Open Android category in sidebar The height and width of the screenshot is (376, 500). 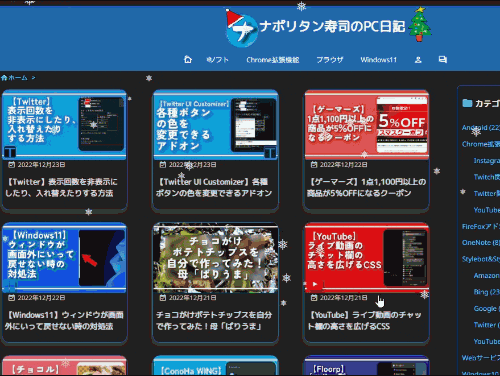pos(481,128)
